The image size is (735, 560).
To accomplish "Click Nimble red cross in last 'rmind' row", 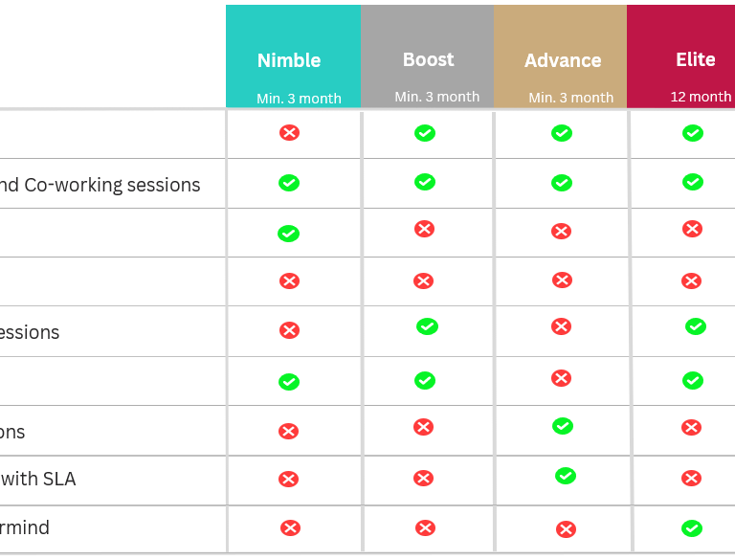I will click(x=290, y=527).
